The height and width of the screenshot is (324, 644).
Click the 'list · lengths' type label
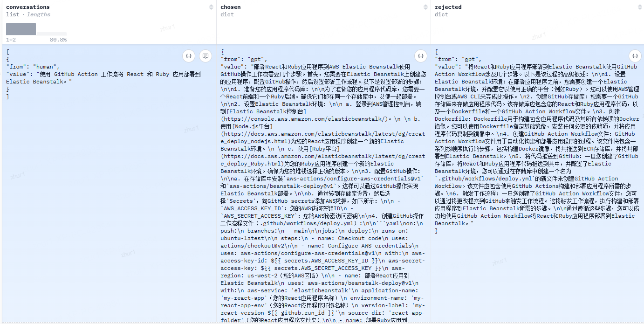click(x=28, y=14)
